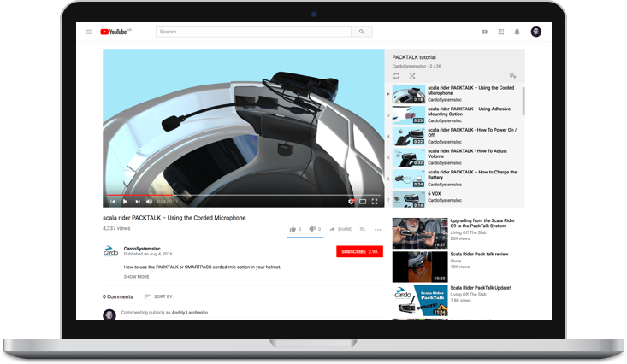Open the more actions ellipsis menu

click(x=377, y=229)
